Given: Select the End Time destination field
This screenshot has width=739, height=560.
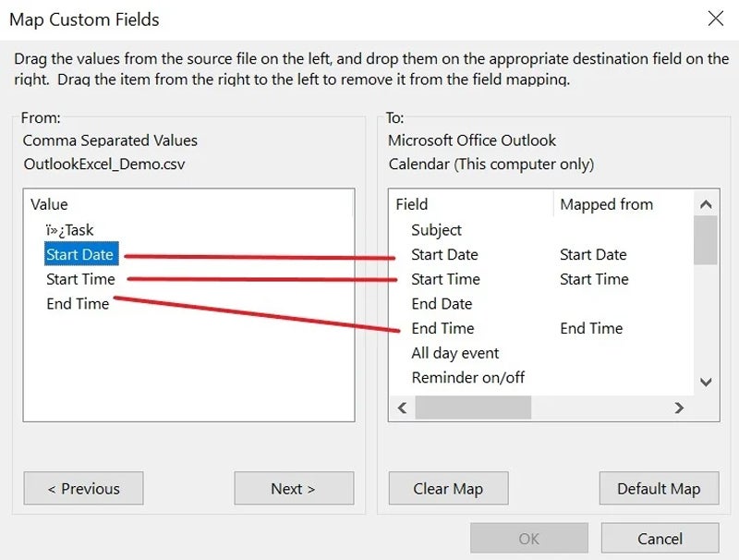Looking at the screenshot, I should tap(442, 328).
